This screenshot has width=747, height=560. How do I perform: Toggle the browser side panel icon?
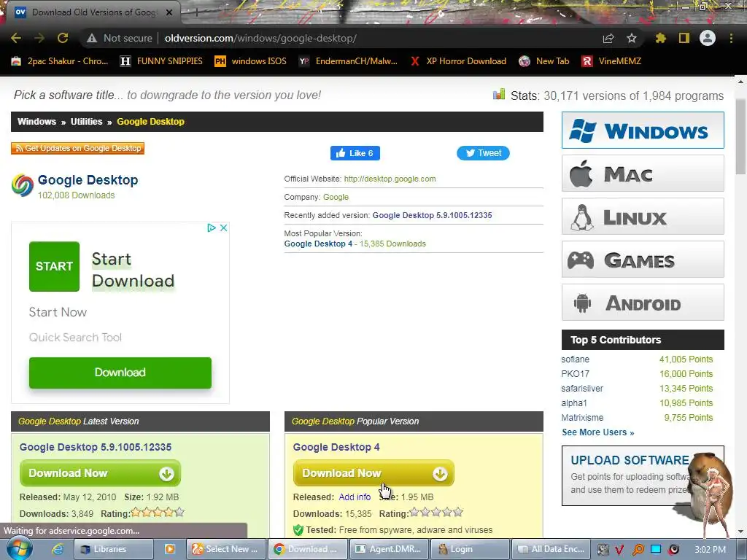click(684, 38)
